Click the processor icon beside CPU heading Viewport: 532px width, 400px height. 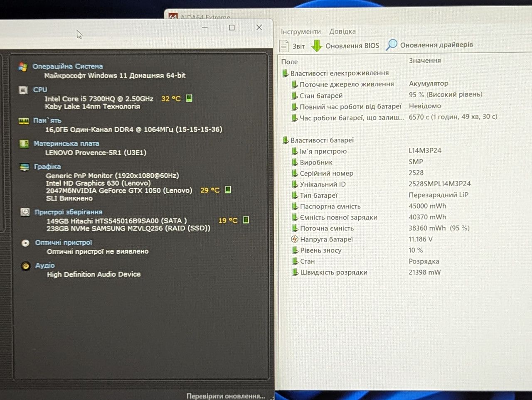click(x=24, y=90)
